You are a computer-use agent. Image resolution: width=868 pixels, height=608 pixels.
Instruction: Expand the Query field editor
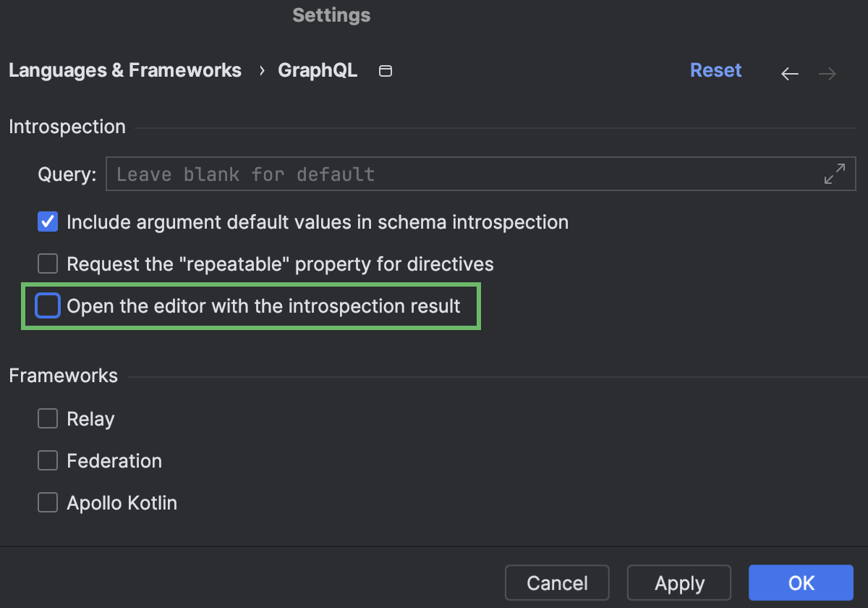click(835, 174)
